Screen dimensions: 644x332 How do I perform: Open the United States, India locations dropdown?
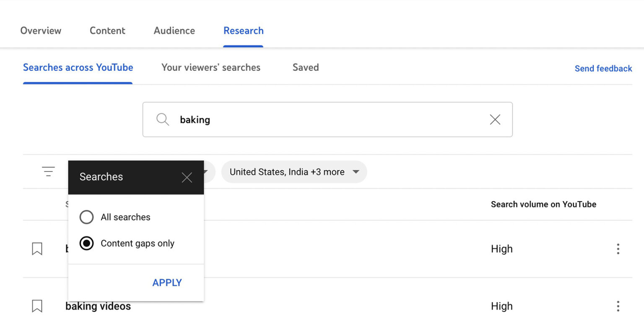293,172
